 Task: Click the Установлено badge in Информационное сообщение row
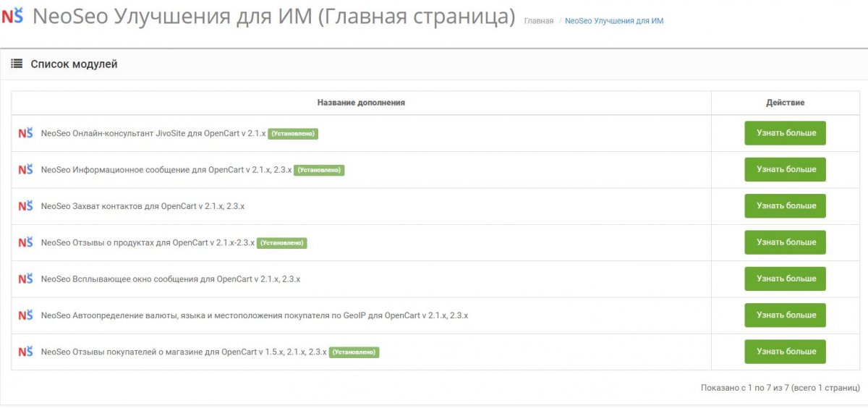319,170
